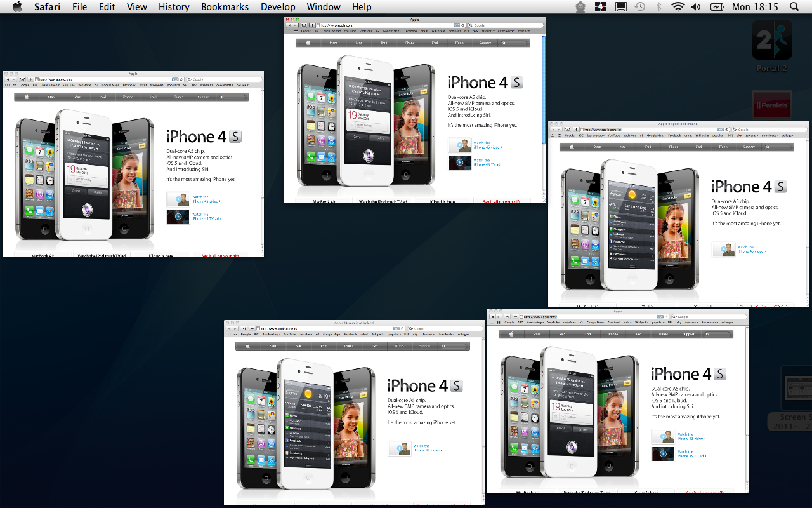Click the Bluetooth status icon
Screen dimensions: 812x508
(658, 6)
